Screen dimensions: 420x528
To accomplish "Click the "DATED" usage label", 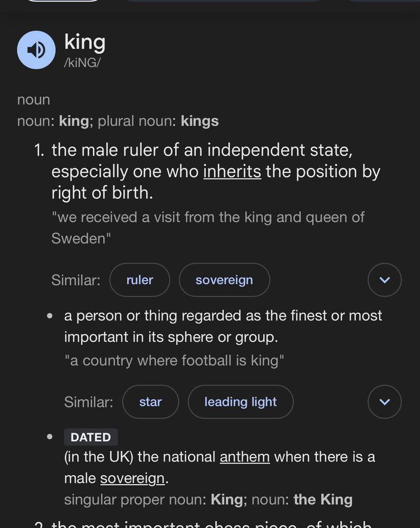I will click(x=91, y=437).
